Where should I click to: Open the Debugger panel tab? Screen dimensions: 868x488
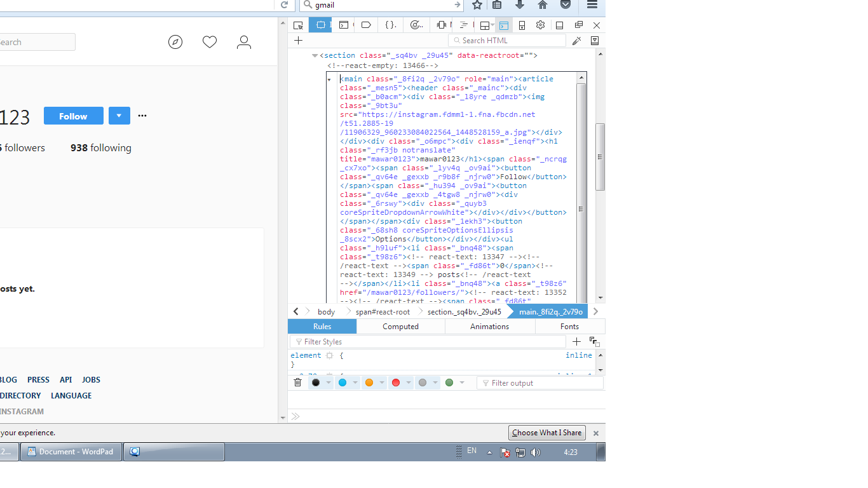[366, 25]
